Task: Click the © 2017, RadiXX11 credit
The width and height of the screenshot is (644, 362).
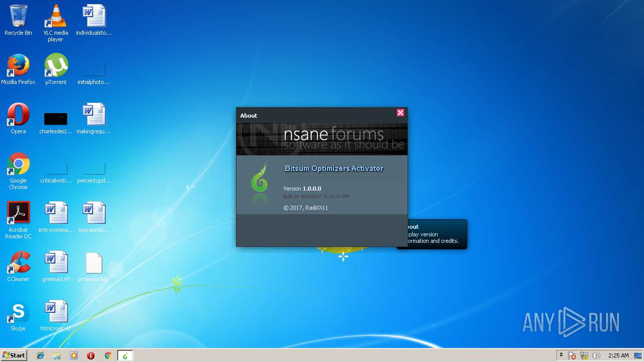Action: click(x=305, y=208)
